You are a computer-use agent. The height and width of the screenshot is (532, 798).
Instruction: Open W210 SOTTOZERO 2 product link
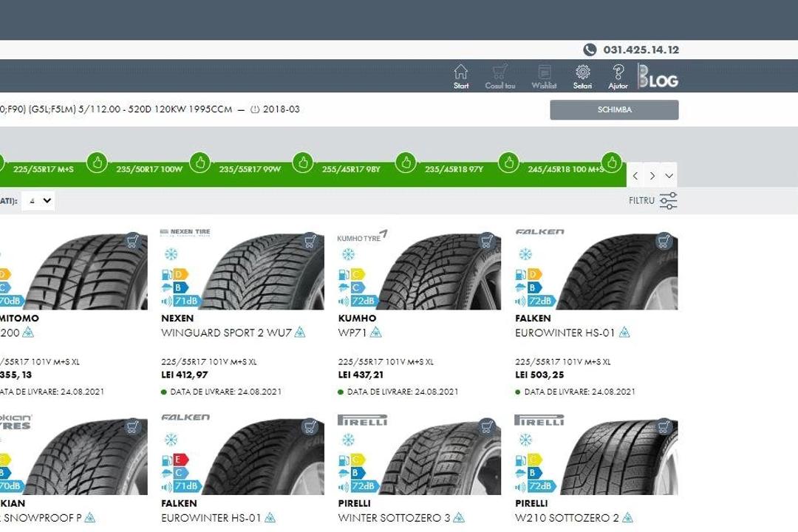click(567, 518)
